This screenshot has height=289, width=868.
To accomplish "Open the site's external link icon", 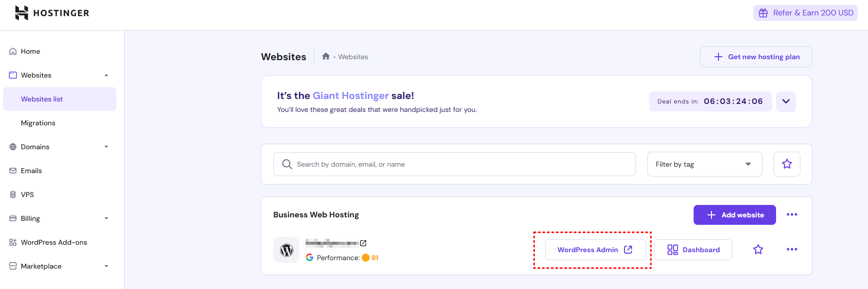I will click(x=363, y=243).
